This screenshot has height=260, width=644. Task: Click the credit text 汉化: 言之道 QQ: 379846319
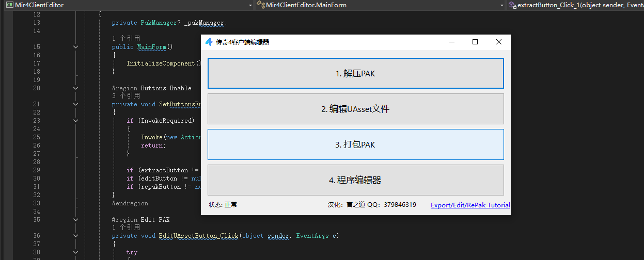tap(372, 205)
